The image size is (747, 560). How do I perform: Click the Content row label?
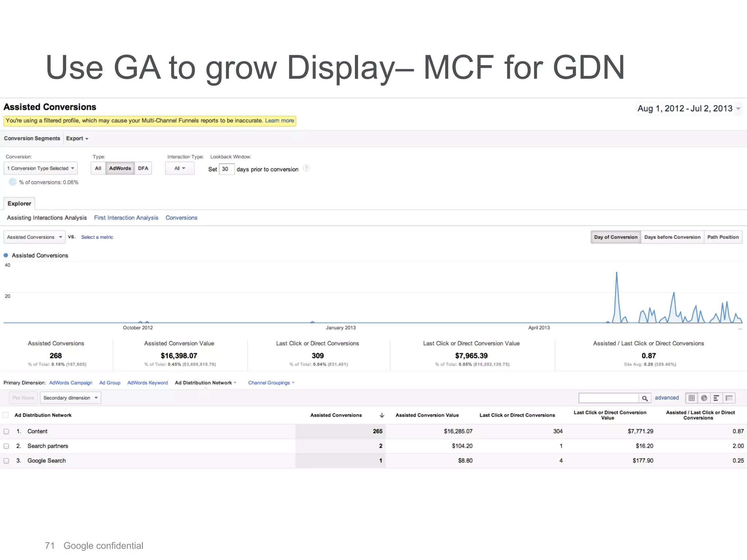38,431
